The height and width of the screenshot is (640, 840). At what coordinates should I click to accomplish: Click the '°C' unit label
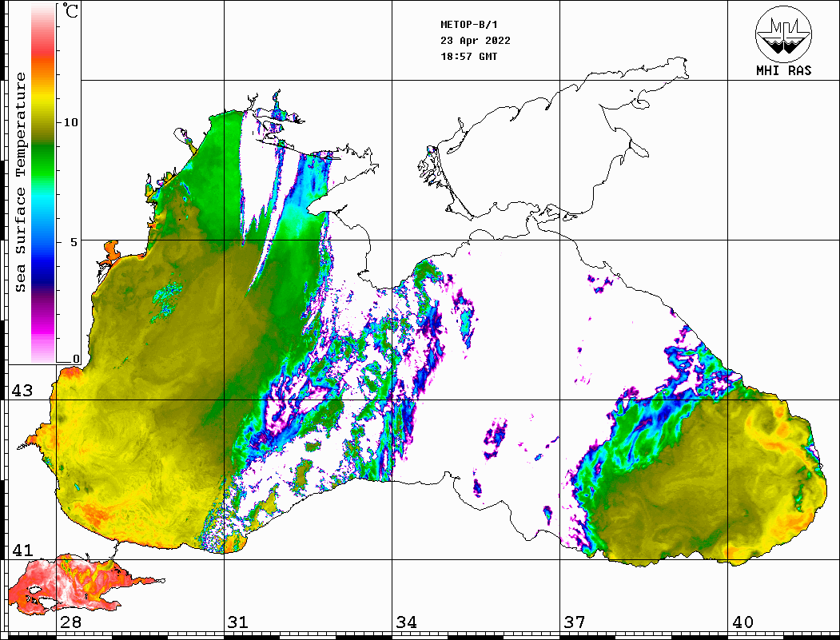click(x=70, y=11)
